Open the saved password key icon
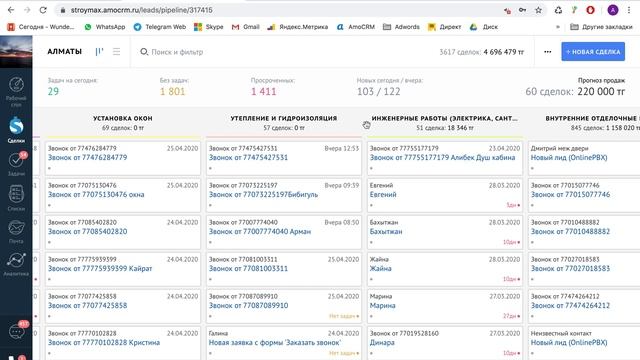Viewport: 640px width, 360px height. click(522, 10)
